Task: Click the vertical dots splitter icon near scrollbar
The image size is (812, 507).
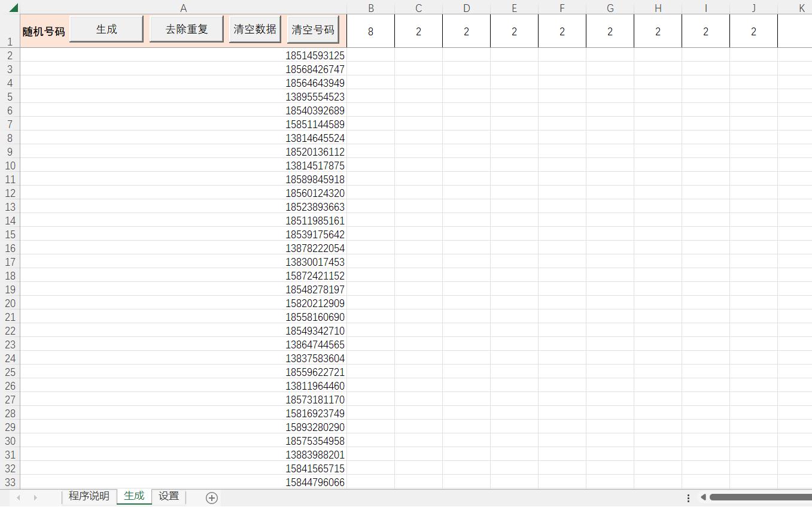Action: [688, 497]
